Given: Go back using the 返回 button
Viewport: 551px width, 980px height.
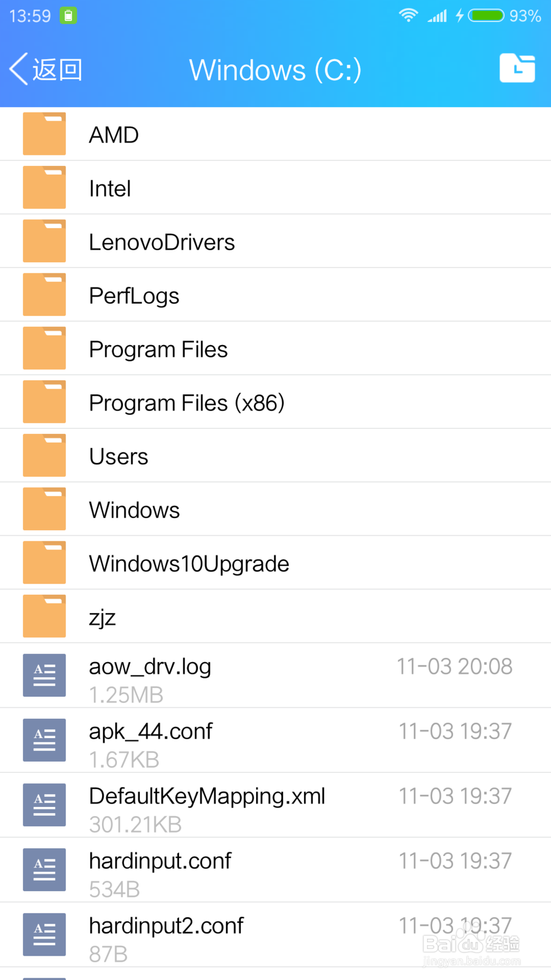Looking at the screenshot, I should click(46, 69).
